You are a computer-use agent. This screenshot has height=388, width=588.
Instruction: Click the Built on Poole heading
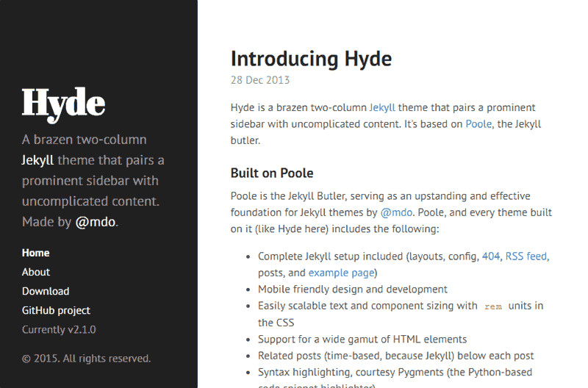(x=272, y=173)
